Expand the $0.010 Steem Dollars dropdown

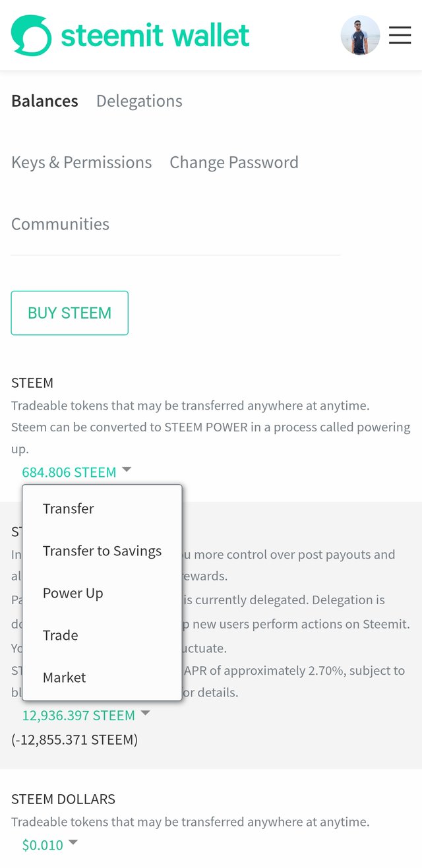73,842
